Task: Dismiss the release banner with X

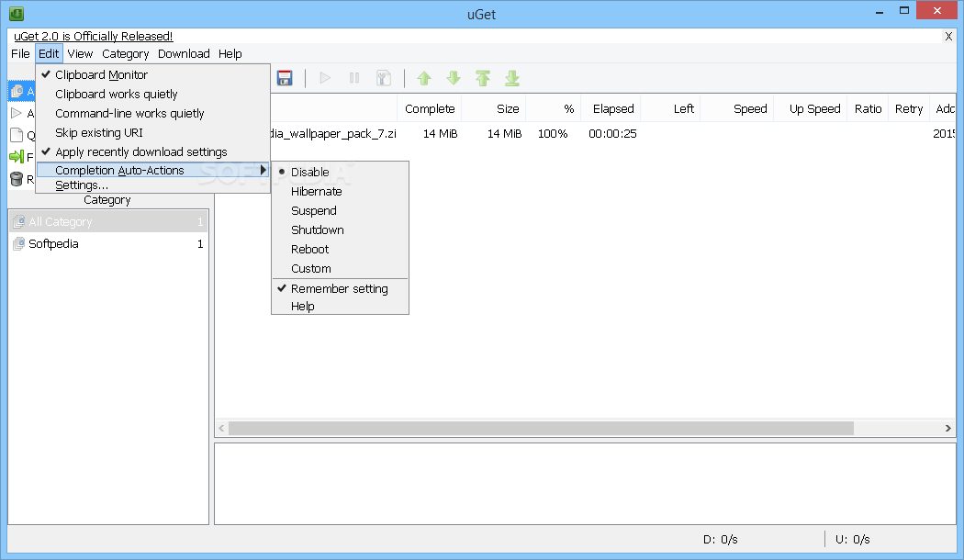Action: 948,37
